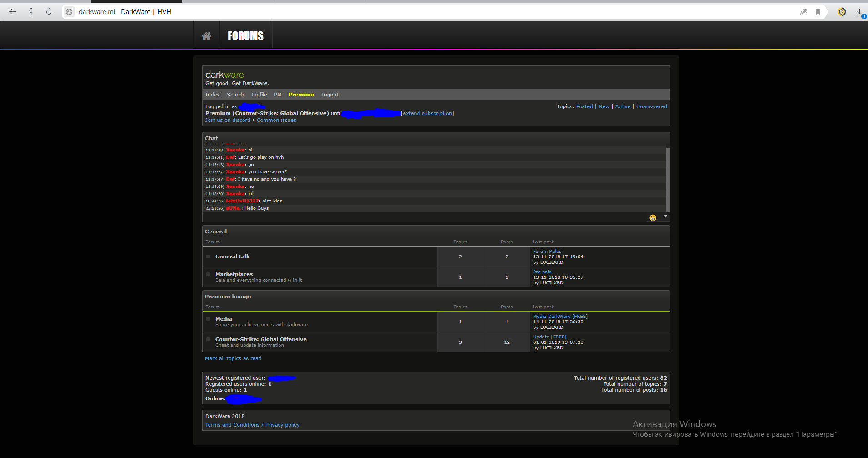Open the FORUMS navigation tab

[246, 36]
